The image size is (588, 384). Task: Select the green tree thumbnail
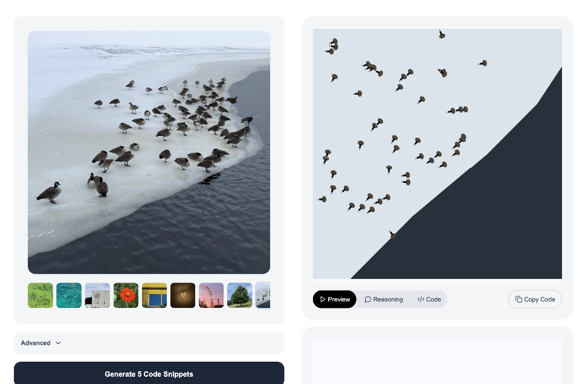240,295
